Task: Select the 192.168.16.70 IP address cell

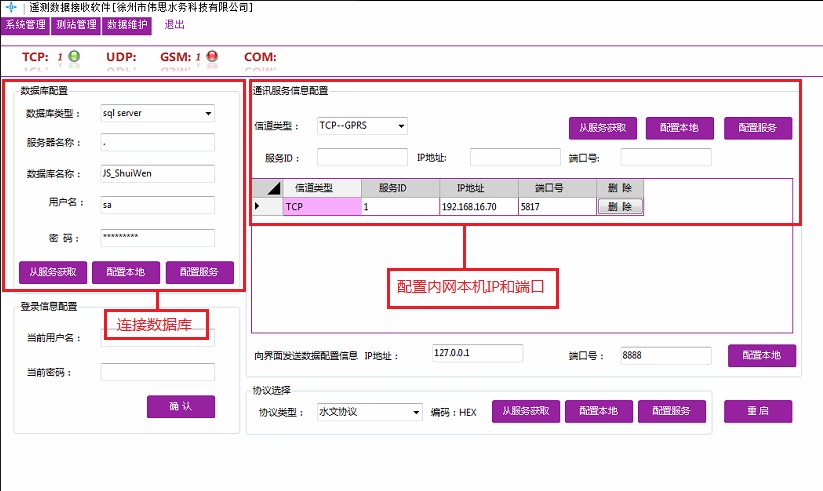Action: tap(478, 207)
